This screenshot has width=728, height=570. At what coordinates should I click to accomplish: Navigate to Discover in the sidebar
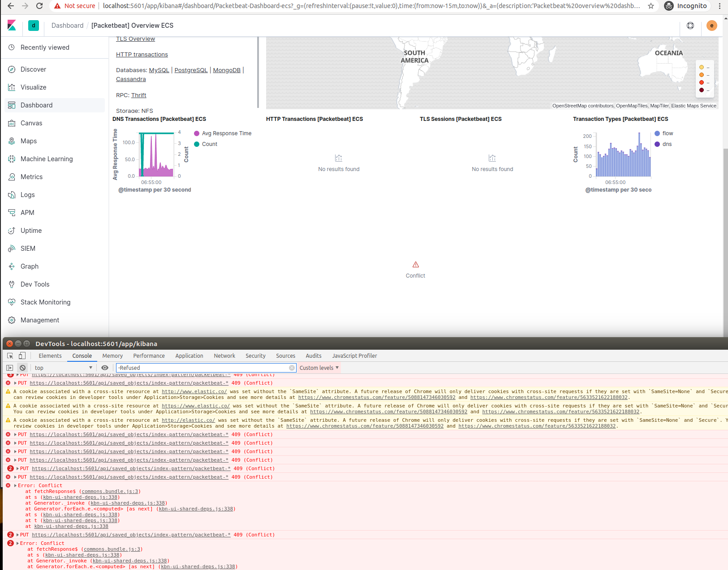(34, 69)
